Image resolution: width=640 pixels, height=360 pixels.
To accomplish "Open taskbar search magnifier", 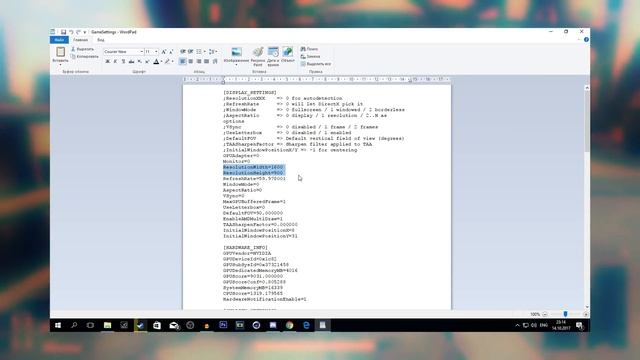I will (x=74, y=325).
